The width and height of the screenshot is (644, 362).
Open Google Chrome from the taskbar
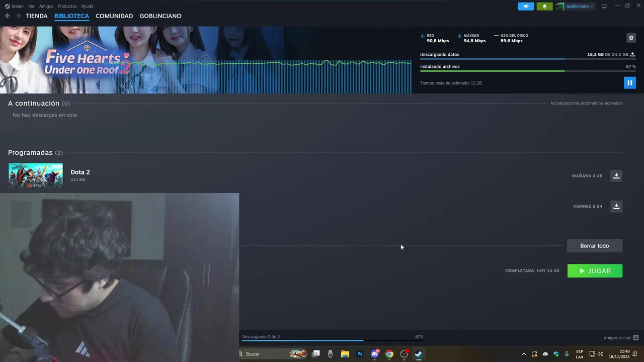pos(389,354)
